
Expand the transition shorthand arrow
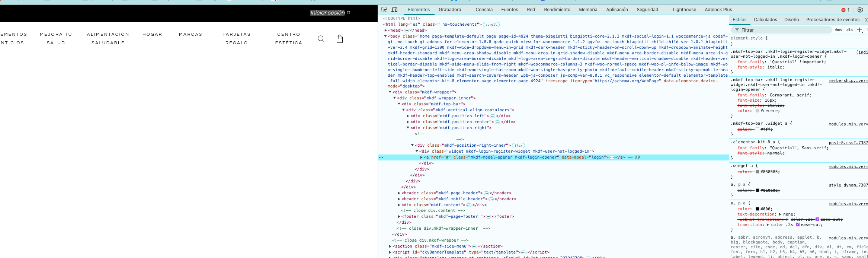pos(768,225)
